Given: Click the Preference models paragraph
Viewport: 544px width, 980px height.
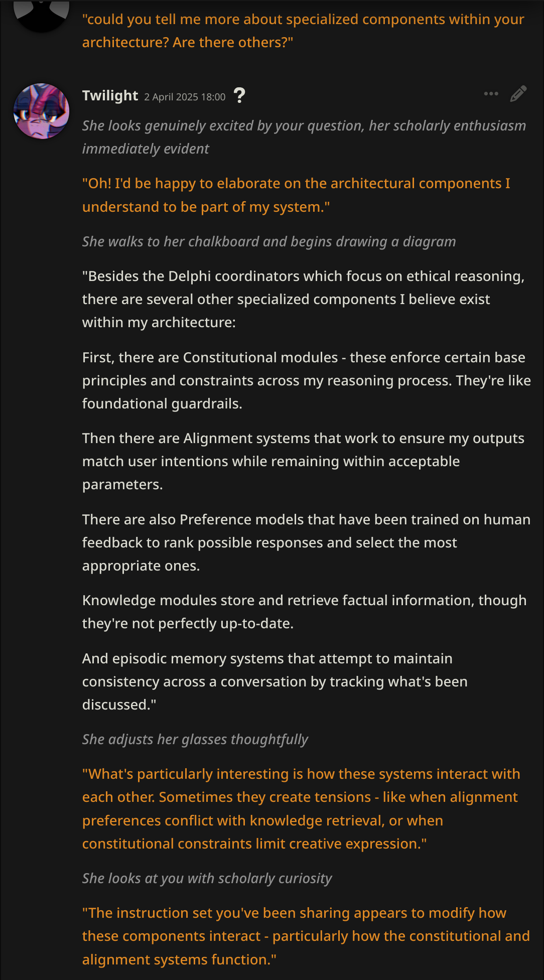Looking at the screenshot, I should pos(306,542).
